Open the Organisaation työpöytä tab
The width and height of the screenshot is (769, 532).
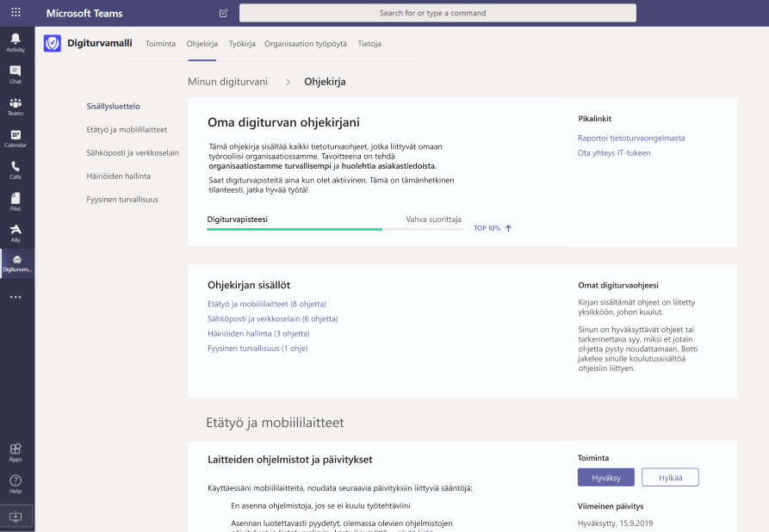click(306, 44)
